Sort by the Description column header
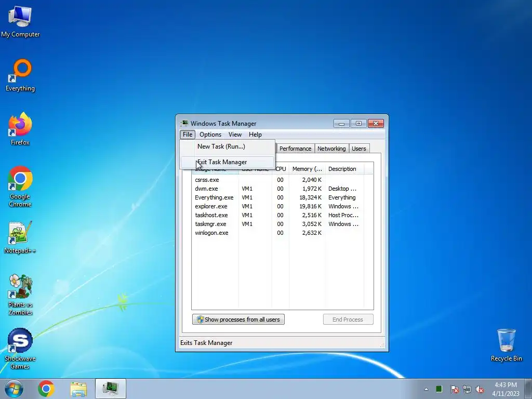This screenshot has width=532, height=399. coord(344,169)
